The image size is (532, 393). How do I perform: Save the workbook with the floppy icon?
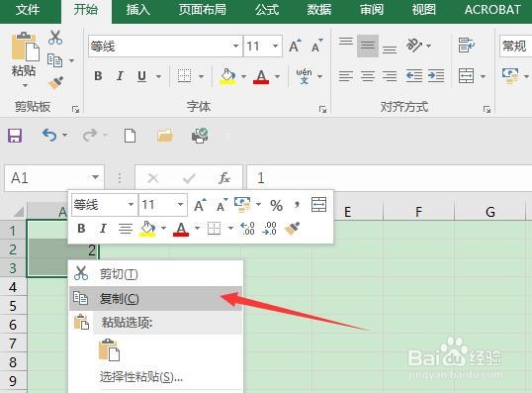point(15,136)
